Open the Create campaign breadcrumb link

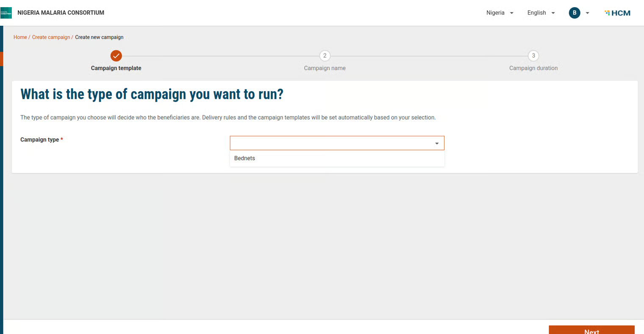[51, 37]
